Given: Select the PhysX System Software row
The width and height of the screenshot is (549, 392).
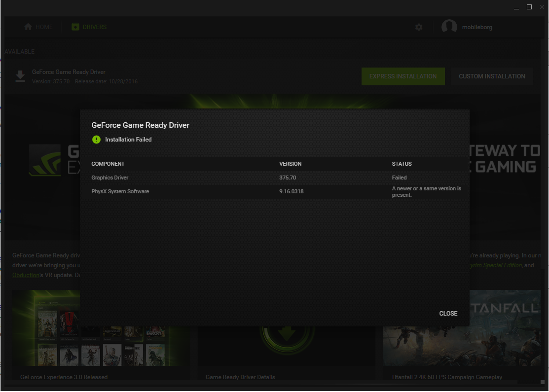Looking at the screenshot, I should tap(275, 192).
